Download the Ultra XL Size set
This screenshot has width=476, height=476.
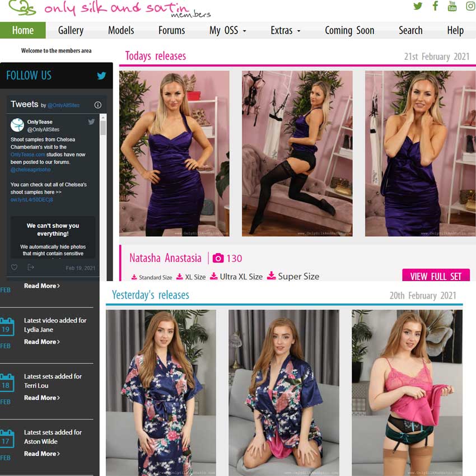click(236, 277)
